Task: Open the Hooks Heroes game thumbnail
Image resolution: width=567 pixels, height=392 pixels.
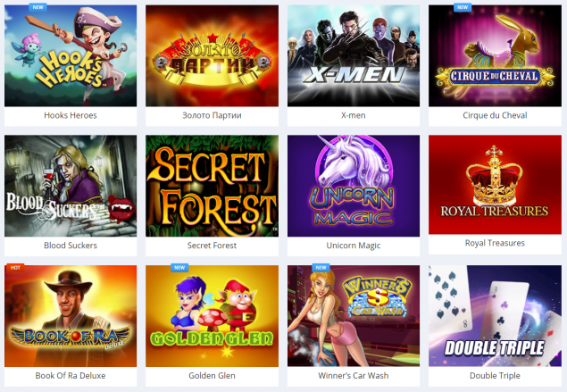Action: click(x=71, y=55)
